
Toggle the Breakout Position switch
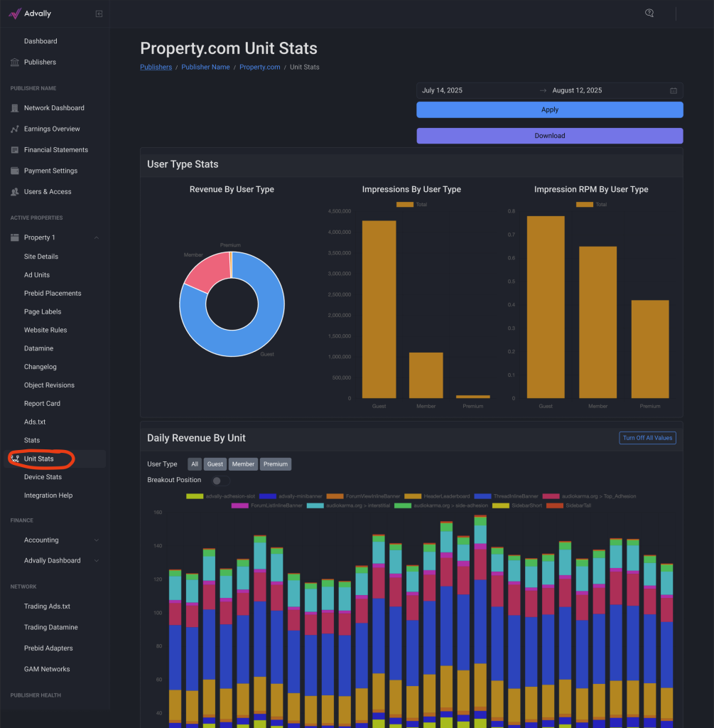coord(221,481)
